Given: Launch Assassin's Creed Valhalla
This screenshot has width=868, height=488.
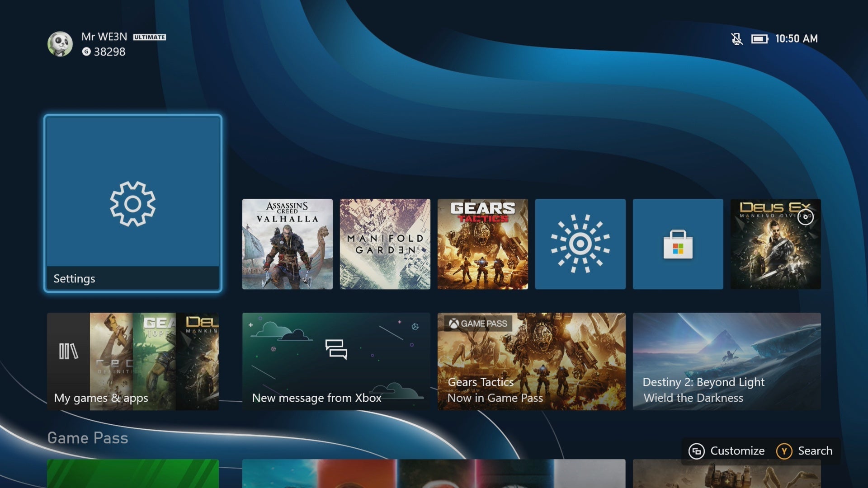Looking at the screenshot, I should [287, 244].
